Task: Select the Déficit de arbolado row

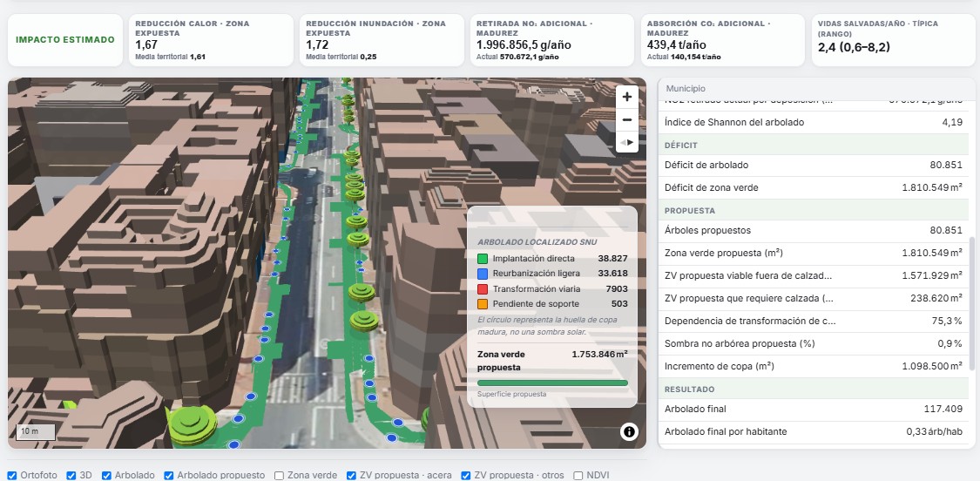Action: click(814, 166)
